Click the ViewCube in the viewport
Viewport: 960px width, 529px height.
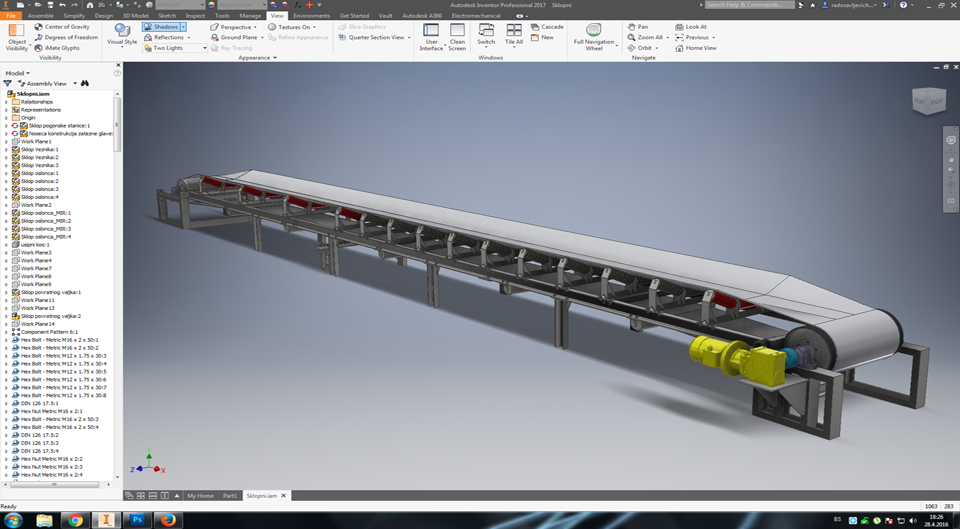click(926, 100)
